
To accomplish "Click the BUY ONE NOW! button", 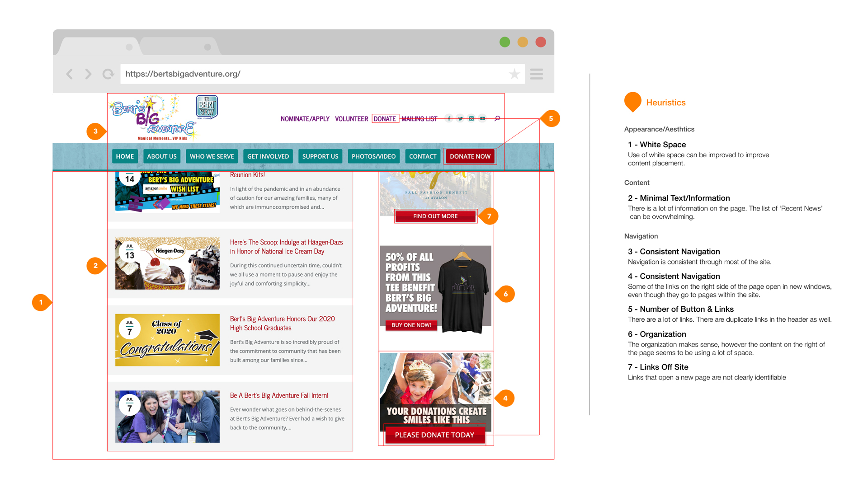I will click(411, 325).
